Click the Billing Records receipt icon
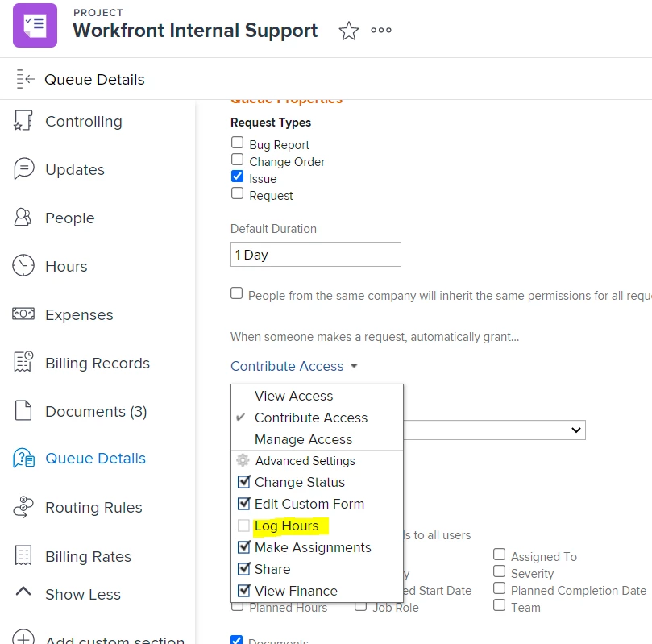The height and width of the screenshot is (644, 652). click(x=23, y=362)
